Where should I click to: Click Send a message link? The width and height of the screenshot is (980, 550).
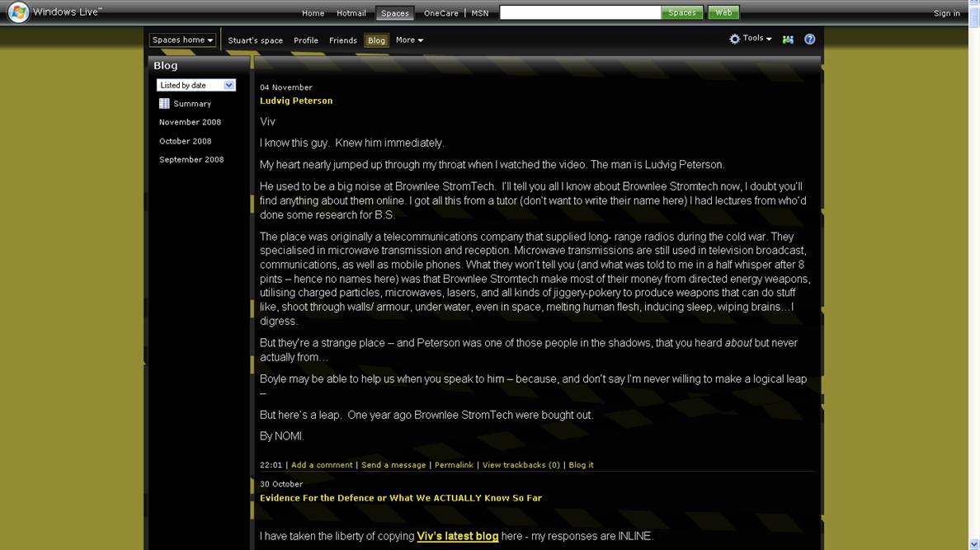pos(393,465)
